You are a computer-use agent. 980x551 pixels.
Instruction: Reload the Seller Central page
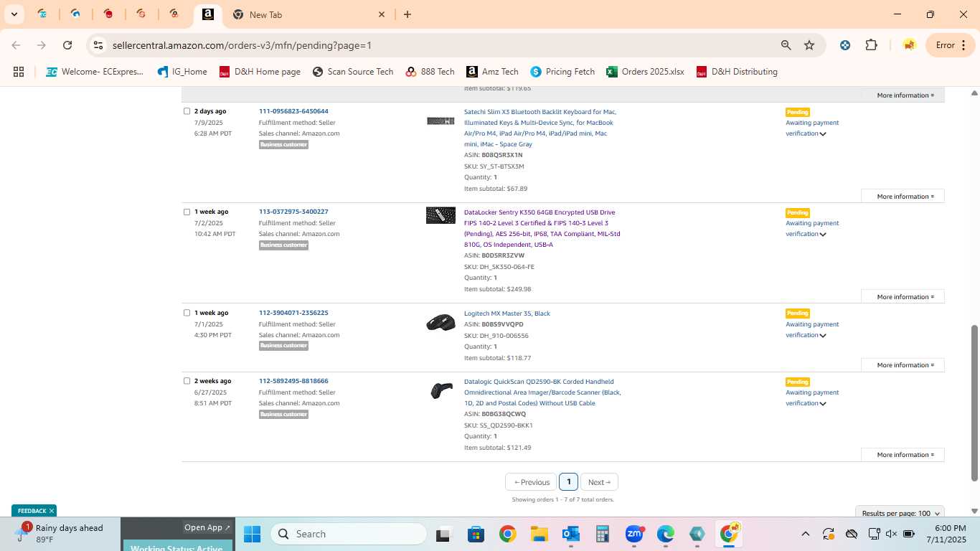[67, 45]
